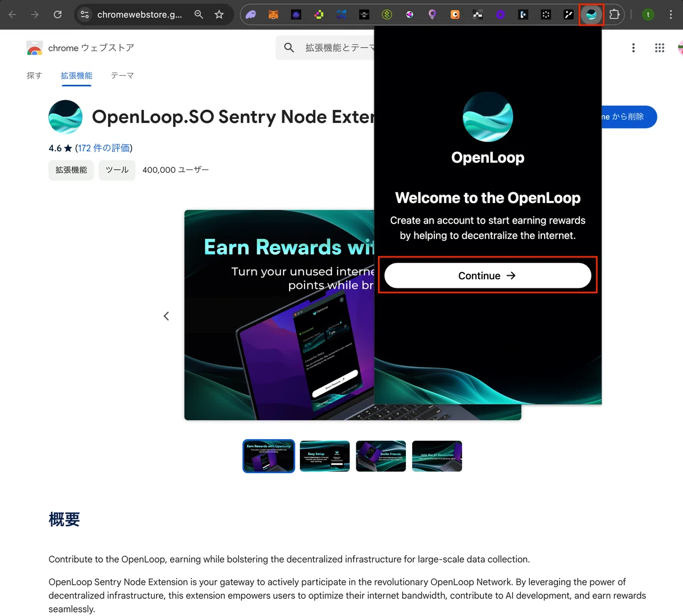Select the Easy Setup thumbnail
The image size is (683, 616).
(324, 456)
